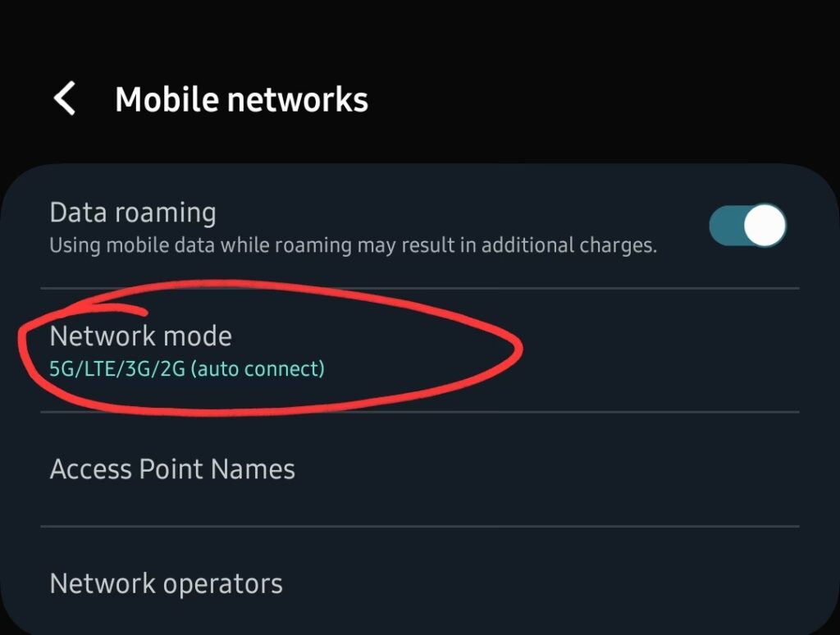Click the word "Network" in Network operators
The image size is (840, 635).
pyautogui.click(x=103, y=584)
